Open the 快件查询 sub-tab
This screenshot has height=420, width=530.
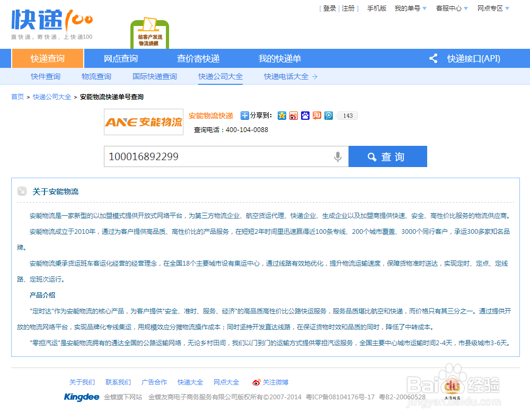point(45,77)
